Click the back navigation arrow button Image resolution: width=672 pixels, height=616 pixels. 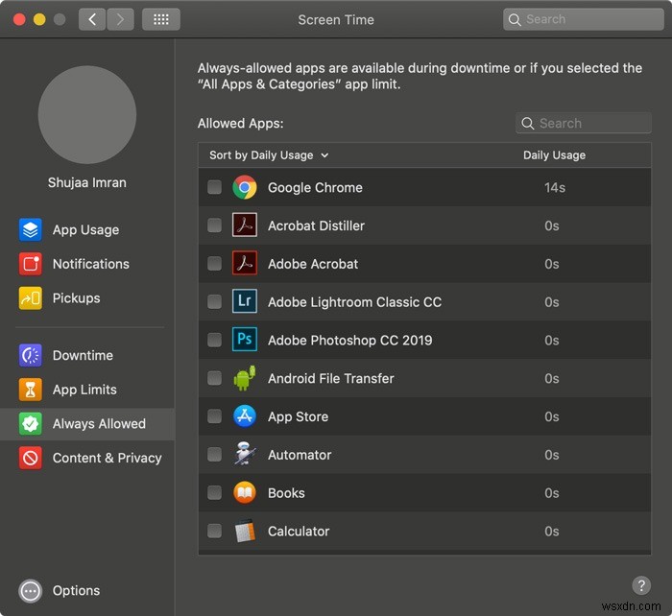click(92, 19)
